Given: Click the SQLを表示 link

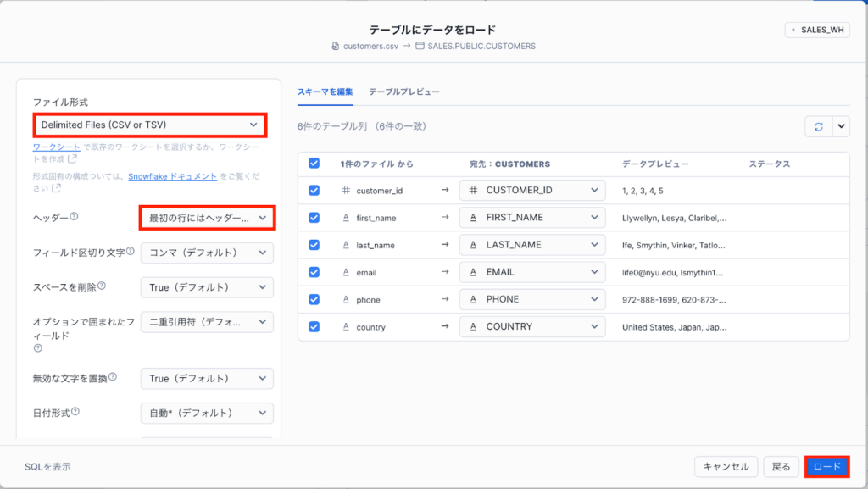Looking at the screenshot, I should click(47, 467).
